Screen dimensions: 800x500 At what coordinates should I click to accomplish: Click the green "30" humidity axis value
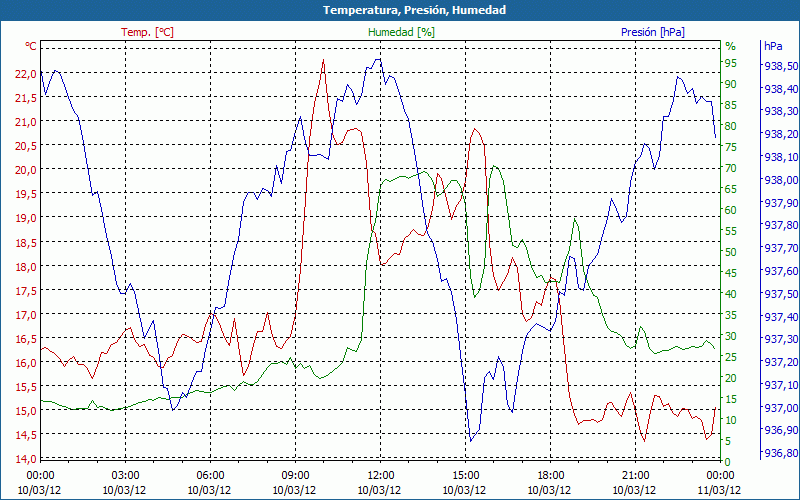coord(731,336)
